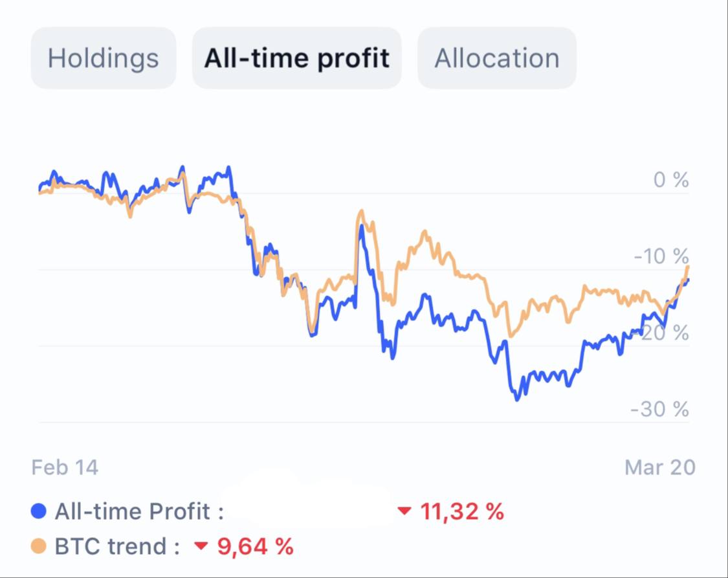Click the 0 % axis label

[671, 180]
